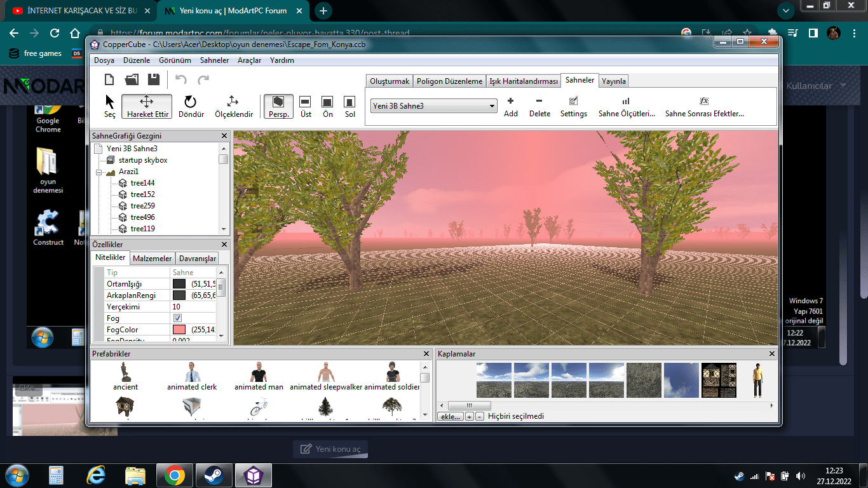
Task: Click FogColor pink swatch
Action: (179, 330)
